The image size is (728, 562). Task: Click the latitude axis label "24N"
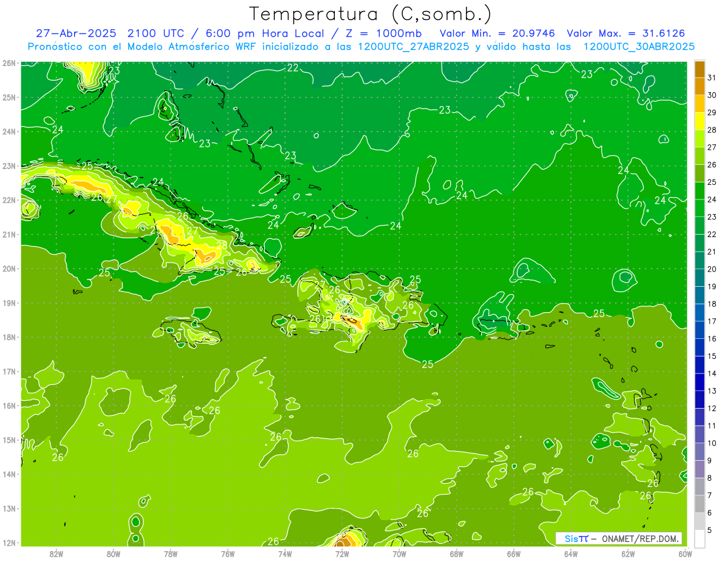pyautogui.click(x=8, y=132)
